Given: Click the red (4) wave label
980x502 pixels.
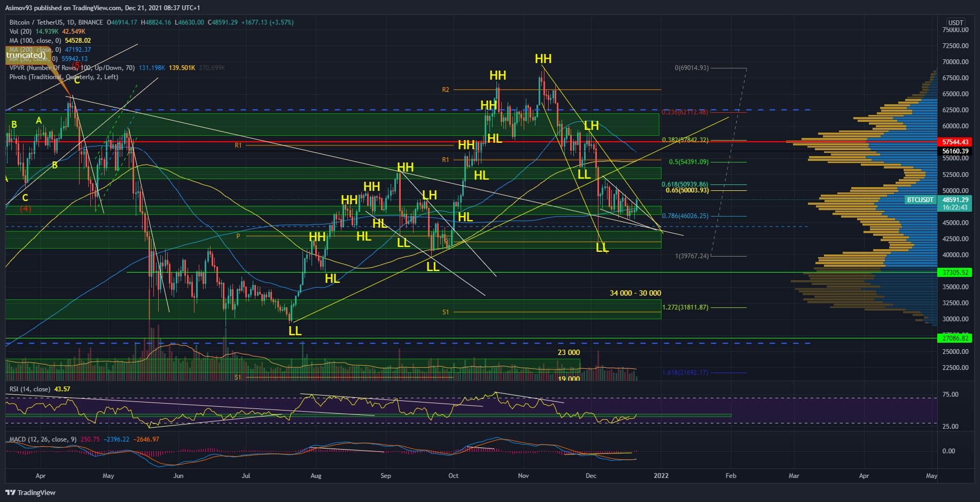Looking at the screenshot, I should [x=25, y=209].
